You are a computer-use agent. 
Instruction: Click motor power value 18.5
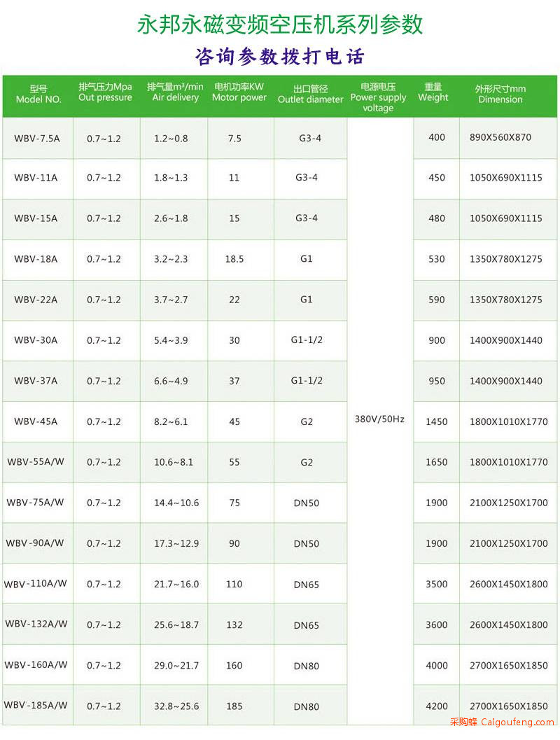(x=234, y=259)
